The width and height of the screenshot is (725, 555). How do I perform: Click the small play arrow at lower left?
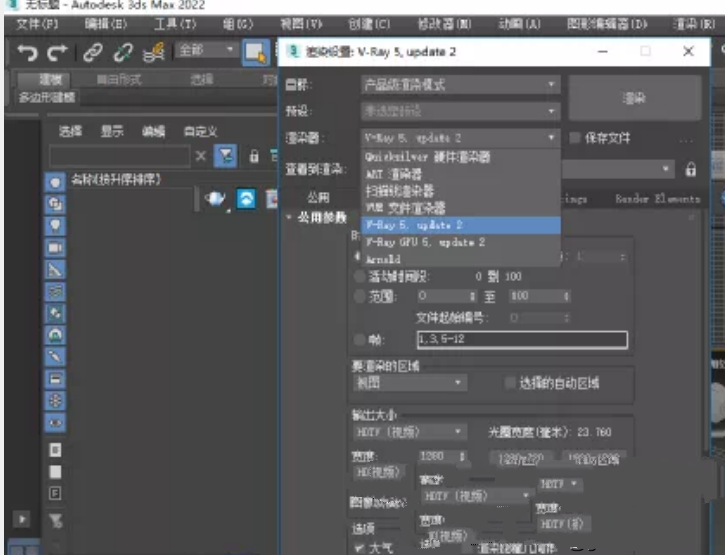21,519
